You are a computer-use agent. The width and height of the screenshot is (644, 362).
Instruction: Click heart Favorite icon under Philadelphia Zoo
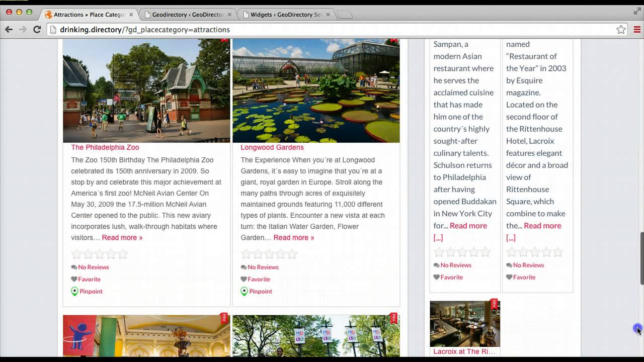pos(74,279)
